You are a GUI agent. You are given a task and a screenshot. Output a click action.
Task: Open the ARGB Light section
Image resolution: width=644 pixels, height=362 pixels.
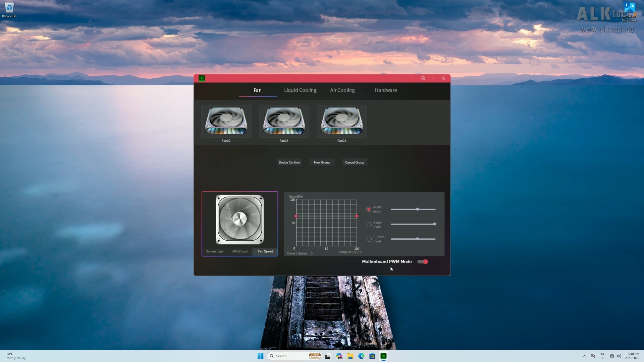(x=240, y=251)
